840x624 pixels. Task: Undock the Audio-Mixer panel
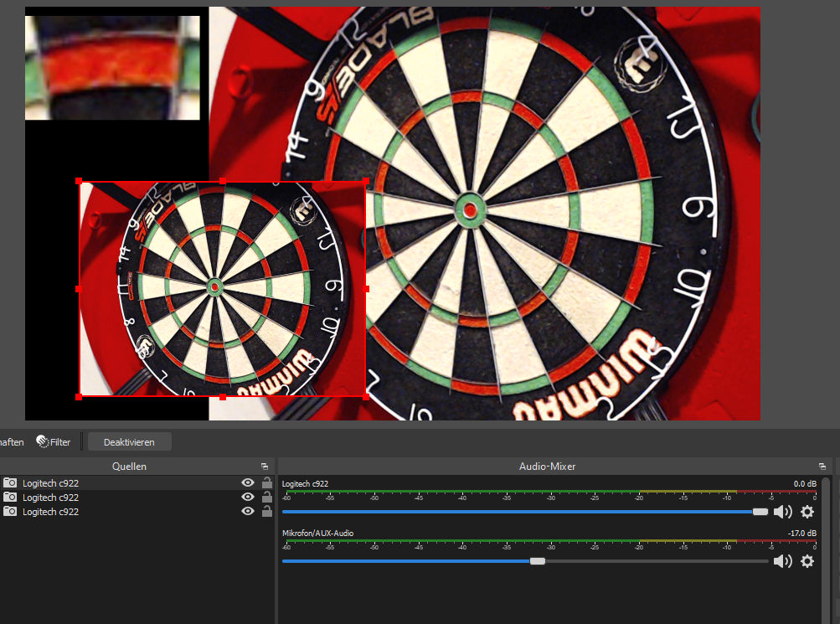click(x=822, y=467)
